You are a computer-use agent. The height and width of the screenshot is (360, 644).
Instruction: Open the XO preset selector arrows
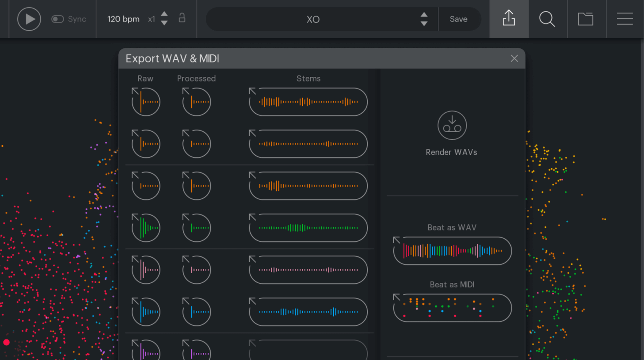coord(424,19)
